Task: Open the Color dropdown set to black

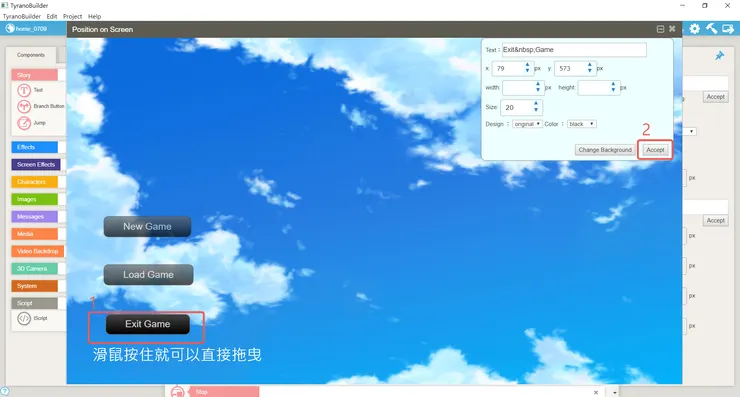Action: (581, 124)
